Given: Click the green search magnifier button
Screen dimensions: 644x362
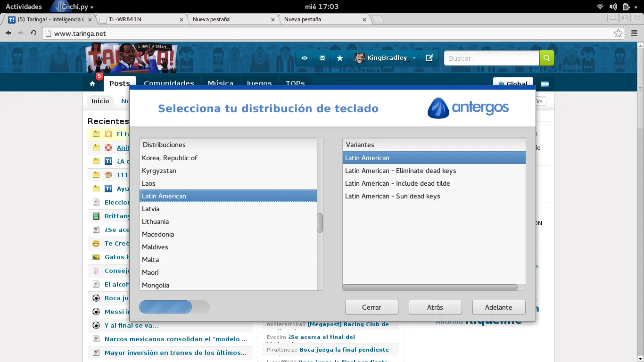Looking at the screenshot, I should coord(547,58).
